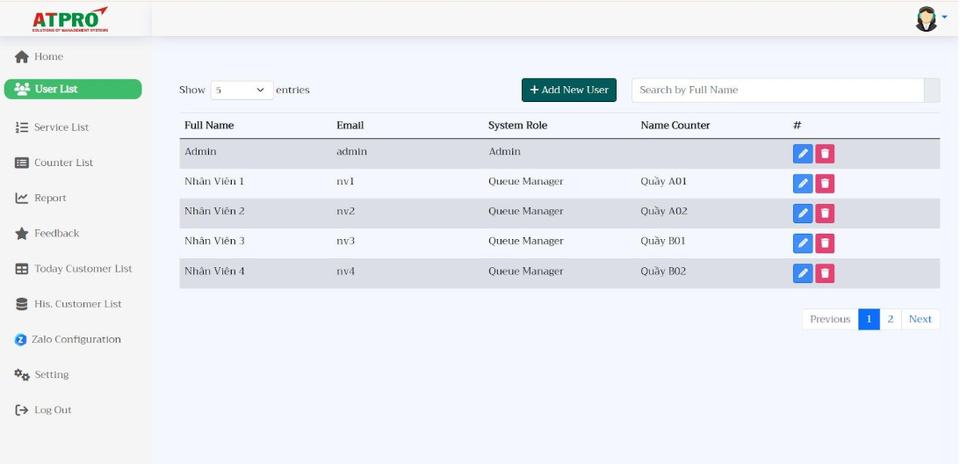
Task: Edit the Nhân Viên 2 user row
Action: pos(802,214)
